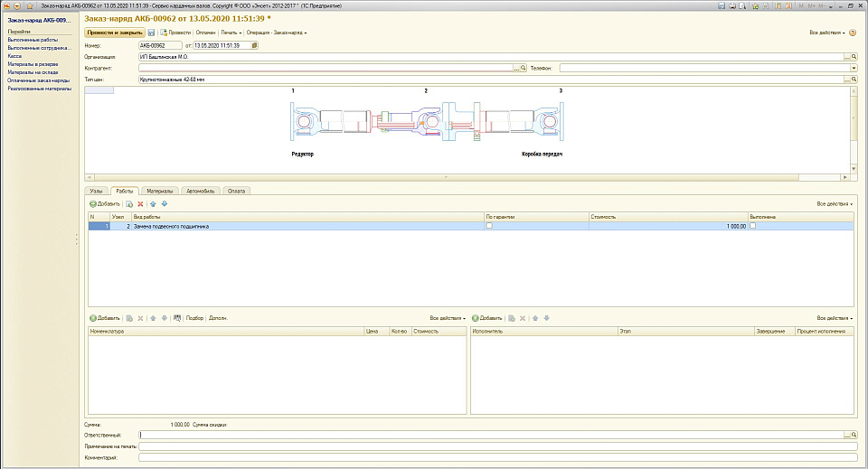Move work row up with blue arrow

(153, 204)
